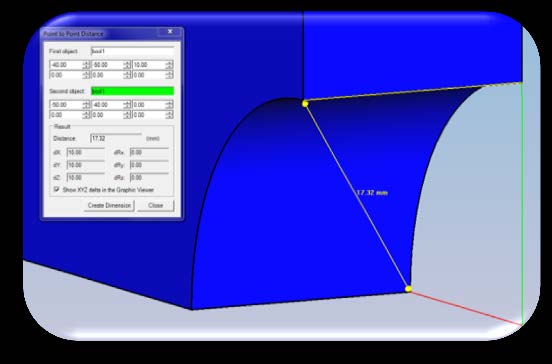This screenshot has width=552, height=364.
Task: Click spinner arrows beside first object's 40.00 value
Action: pos(86,65)
